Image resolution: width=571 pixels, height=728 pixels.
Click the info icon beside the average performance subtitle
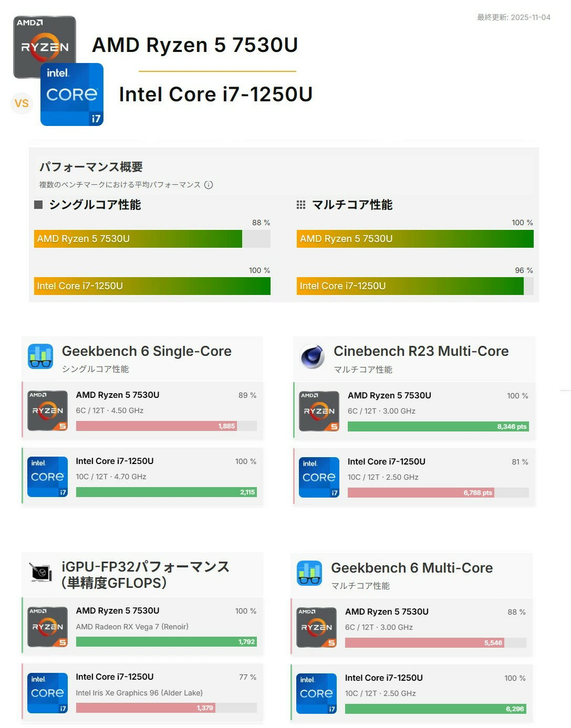click(209, 185)
